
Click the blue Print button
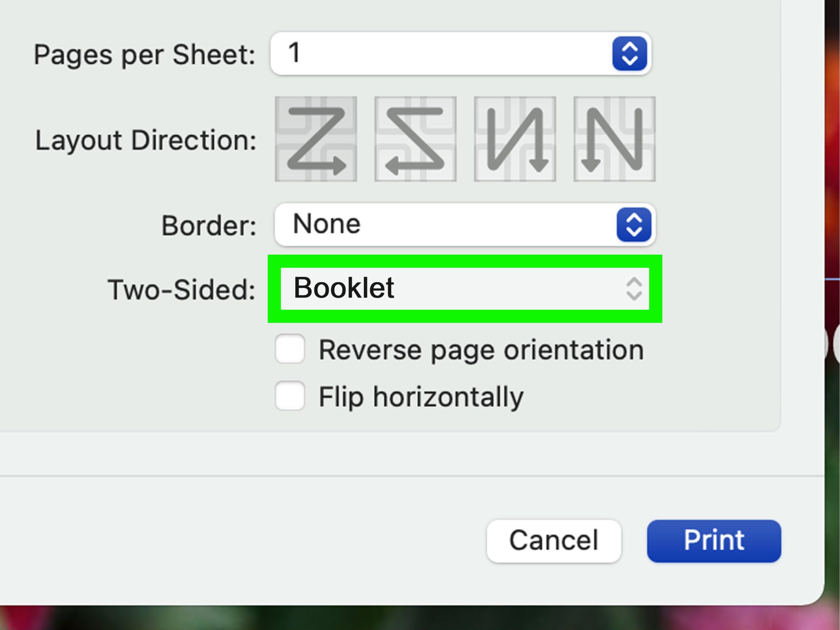(x=714, y=541)
